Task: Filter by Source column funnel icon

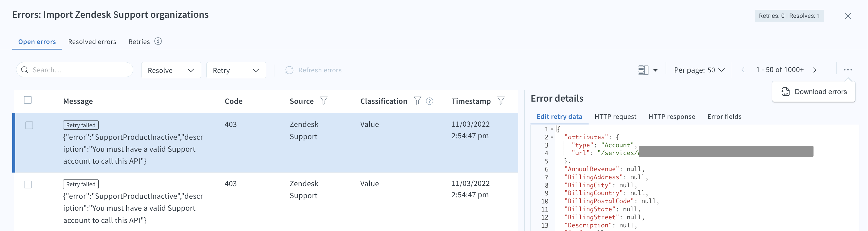Action: click(324, 101)
